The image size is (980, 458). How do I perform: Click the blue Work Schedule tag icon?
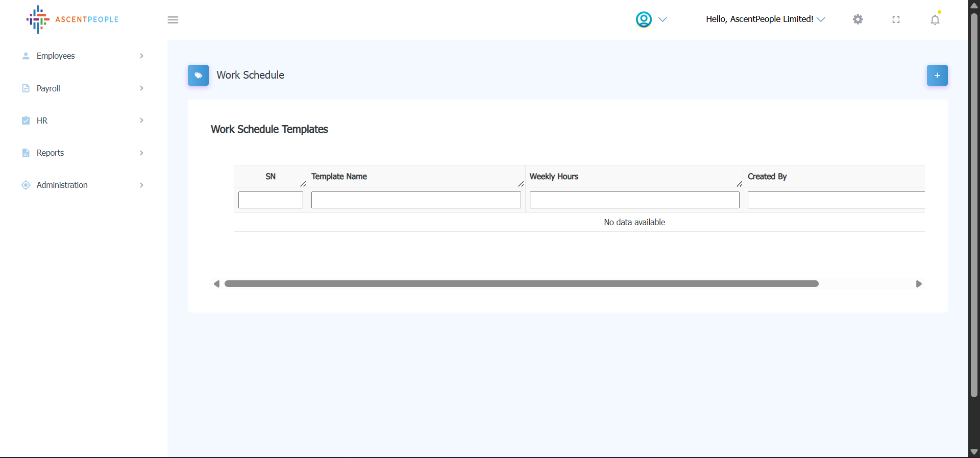(198, 75)
